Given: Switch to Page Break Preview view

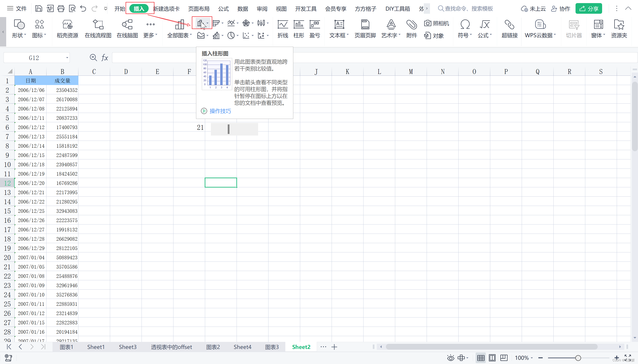Looking at the screenshot, I should [x=504, y=358].
